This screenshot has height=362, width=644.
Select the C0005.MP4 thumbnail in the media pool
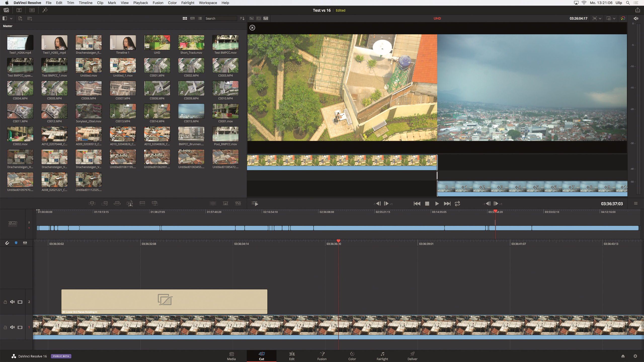point(54,88)
